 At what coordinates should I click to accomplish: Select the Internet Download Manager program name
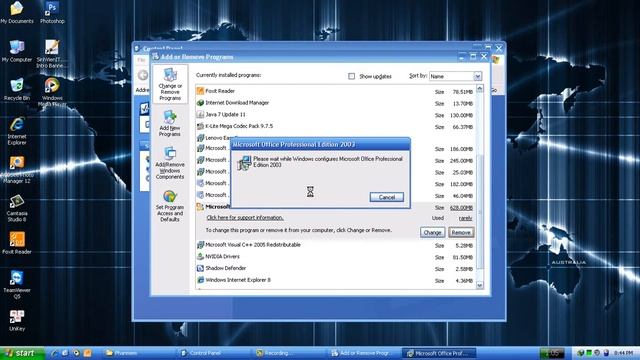pyautogui.click(x=237, y=103)
